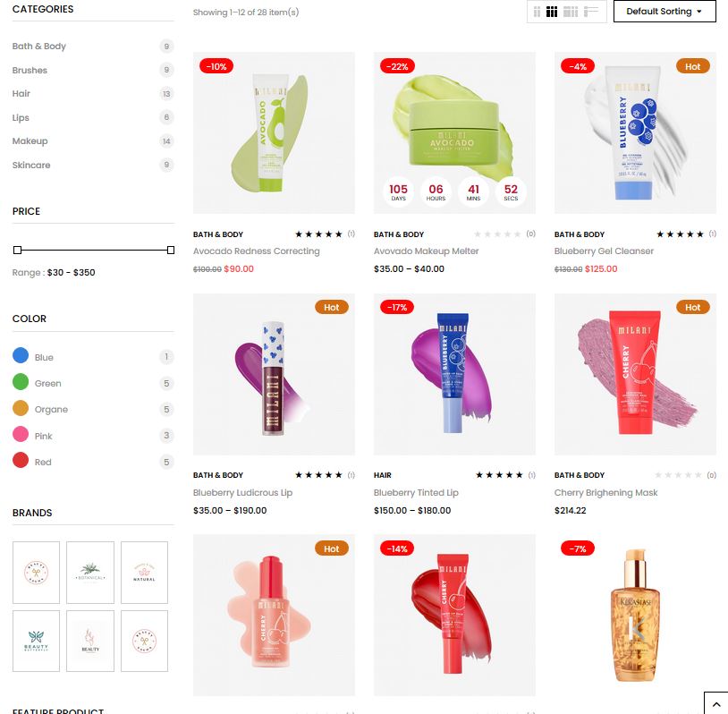Select the Skincare category link
This screenshot has width=728, height=714.
coord(31,165)
